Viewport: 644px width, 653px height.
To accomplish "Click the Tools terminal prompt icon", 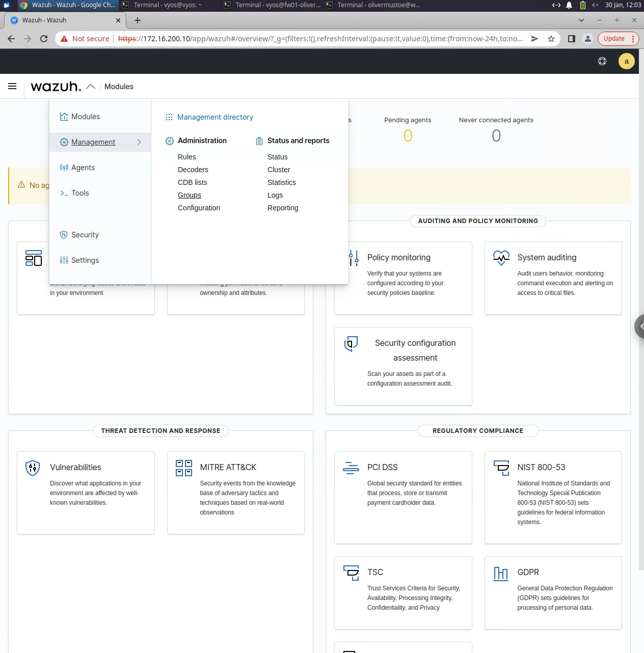I will tap(64, 193).
